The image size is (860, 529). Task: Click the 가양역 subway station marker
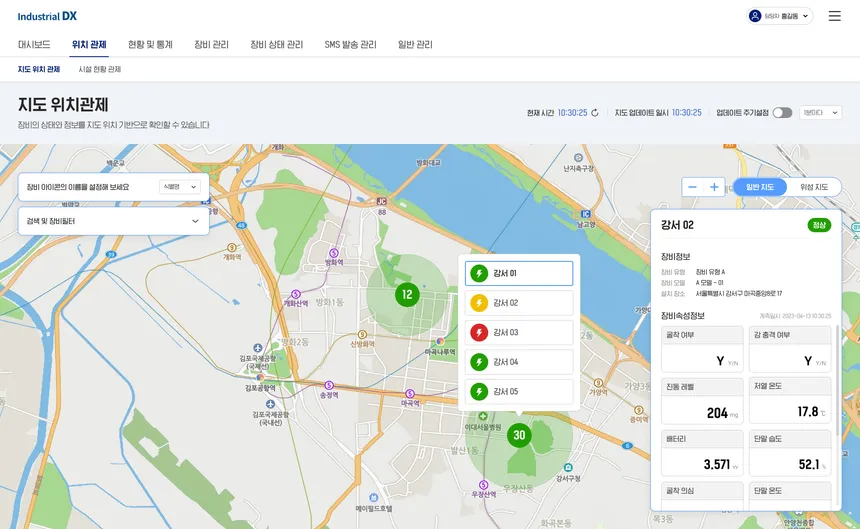point(598,383)
